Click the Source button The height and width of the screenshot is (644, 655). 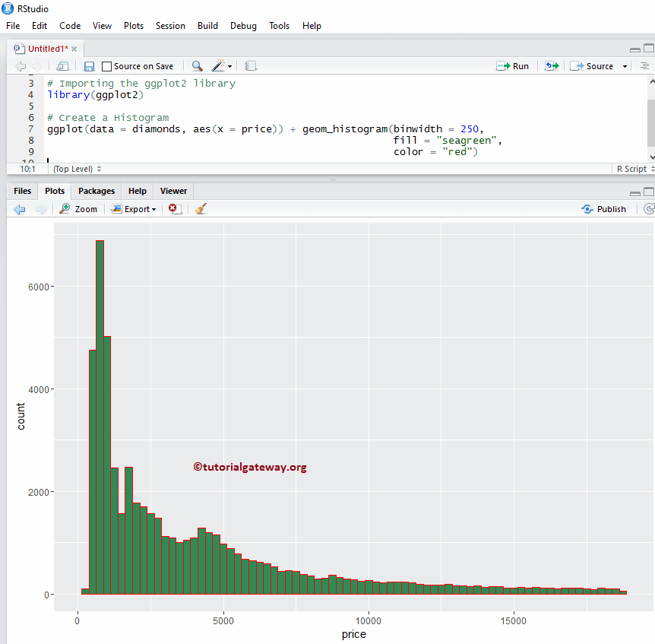[598, 65]
